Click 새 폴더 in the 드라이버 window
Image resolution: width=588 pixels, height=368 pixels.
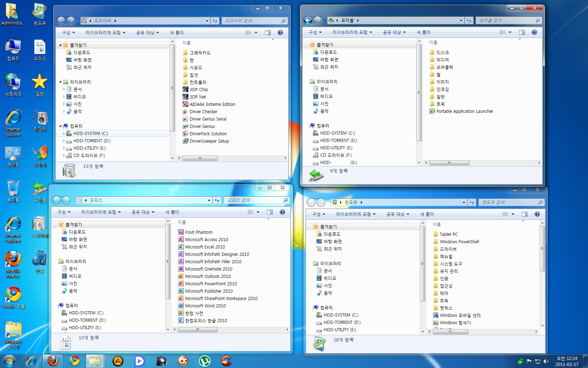(x=177, y=33)
